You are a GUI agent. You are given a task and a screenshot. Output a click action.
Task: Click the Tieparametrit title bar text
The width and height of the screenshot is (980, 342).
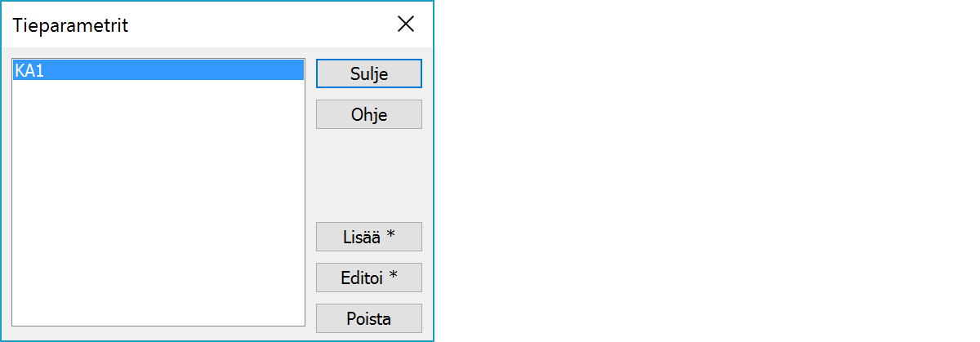[70, 25]
